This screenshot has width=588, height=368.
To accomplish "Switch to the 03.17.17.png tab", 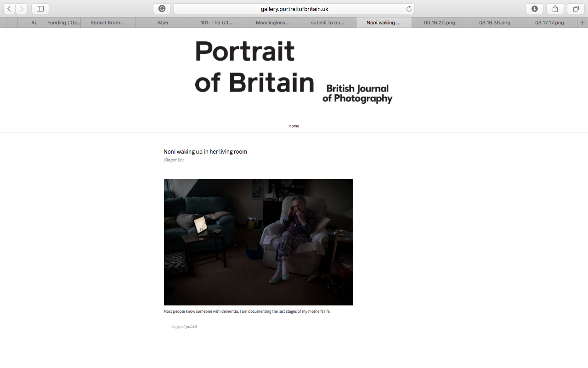I will pyautogui.click(x=549, y=23).
